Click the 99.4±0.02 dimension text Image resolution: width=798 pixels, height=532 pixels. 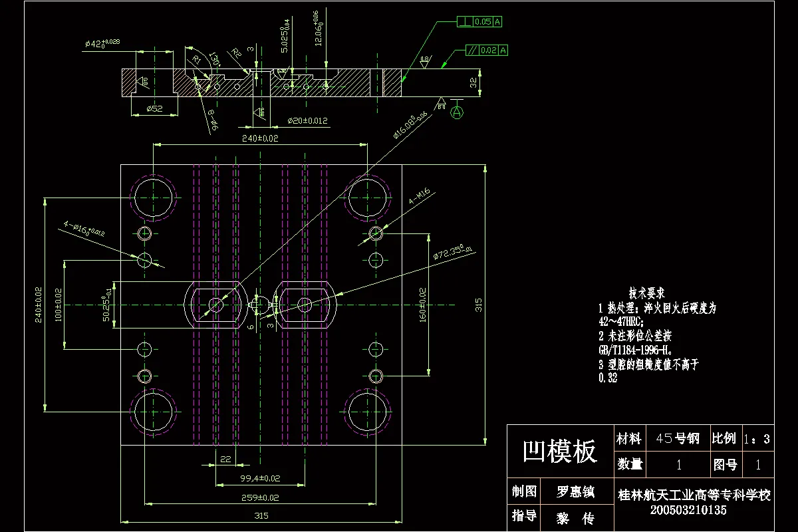pyautogui.click(x=260, y=477)
